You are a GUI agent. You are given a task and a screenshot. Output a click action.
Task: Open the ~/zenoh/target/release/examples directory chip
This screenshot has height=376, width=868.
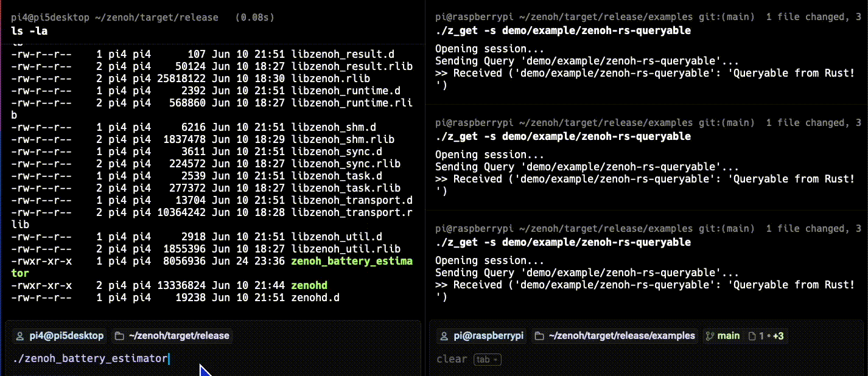click(614, 336)
